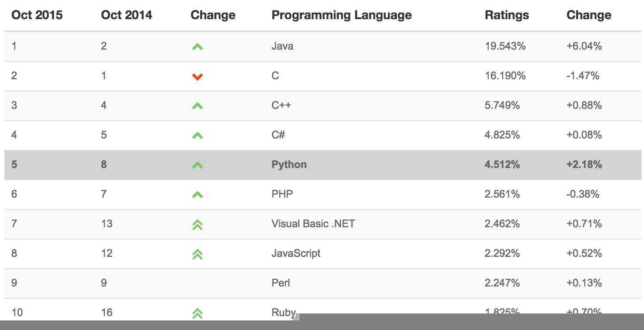Click the green up arrow in PHP row
The width and height of the screenshot is (644, 330).
tap(198, 195)
